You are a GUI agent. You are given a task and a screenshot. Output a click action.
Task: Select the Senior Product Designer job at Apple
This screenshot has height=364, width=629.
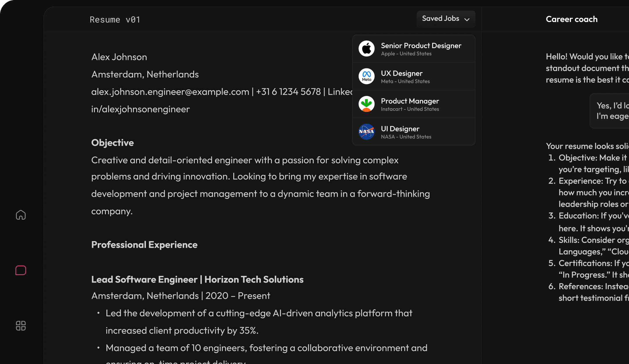421,48
